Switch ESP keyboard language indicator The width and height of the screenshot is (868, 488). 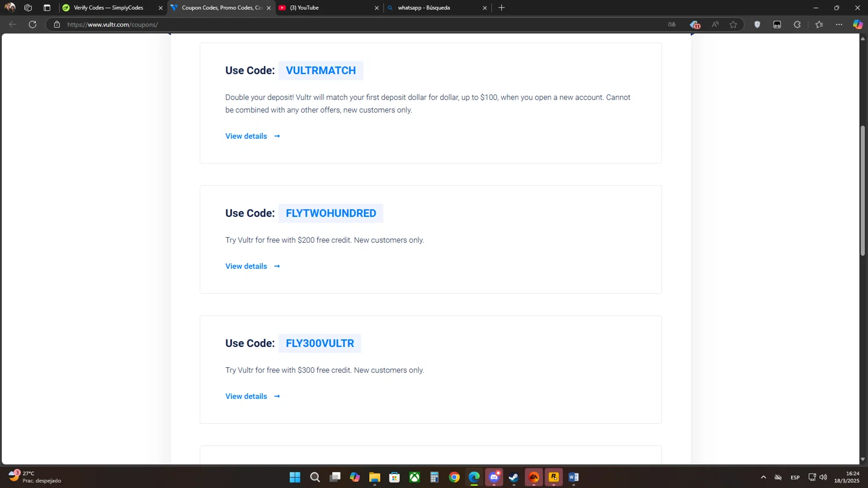(795, 477)
